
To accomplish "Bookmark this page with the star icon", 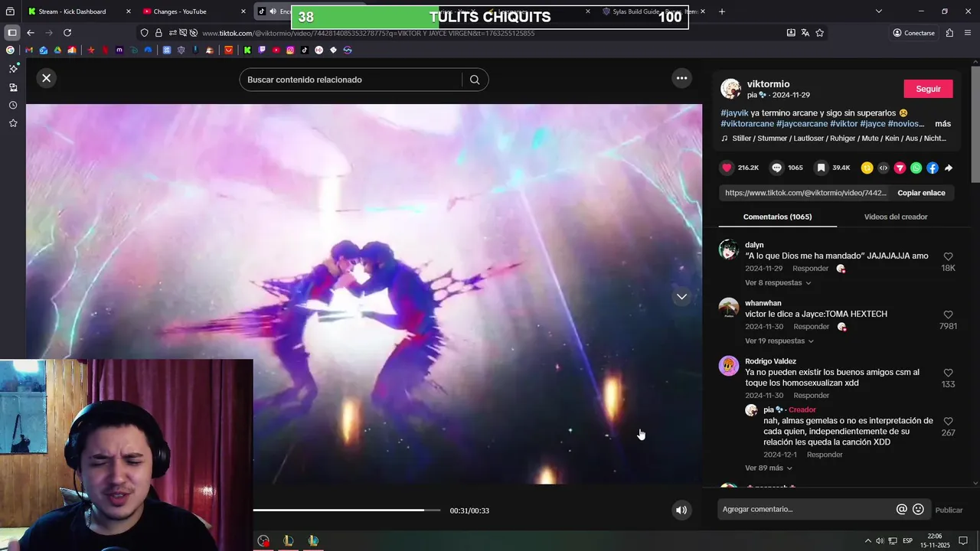I will pyautogui.click(x=820, y=33).
